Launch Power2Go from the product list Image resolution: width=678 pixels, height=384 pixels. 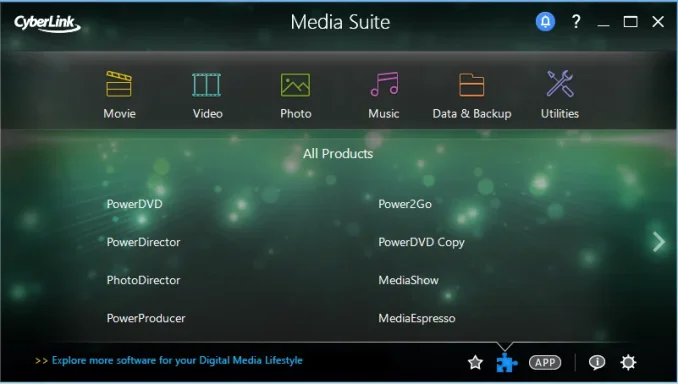click(405, 204)
